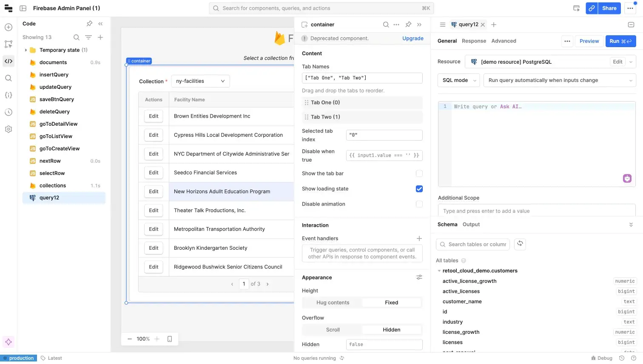This screenshot has width=643, height=364.
Task: Open the query editor hamburger menu
Action: (x=443, y=25)
